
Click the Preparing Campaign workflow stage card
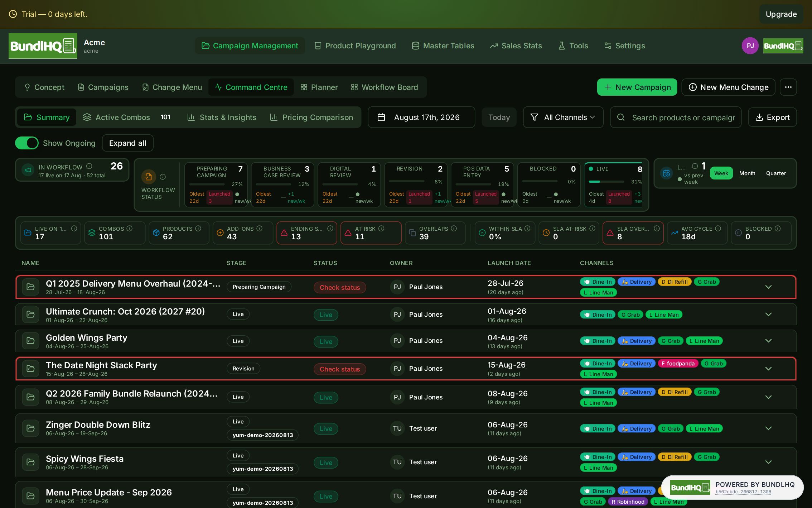tap(216, 184)
